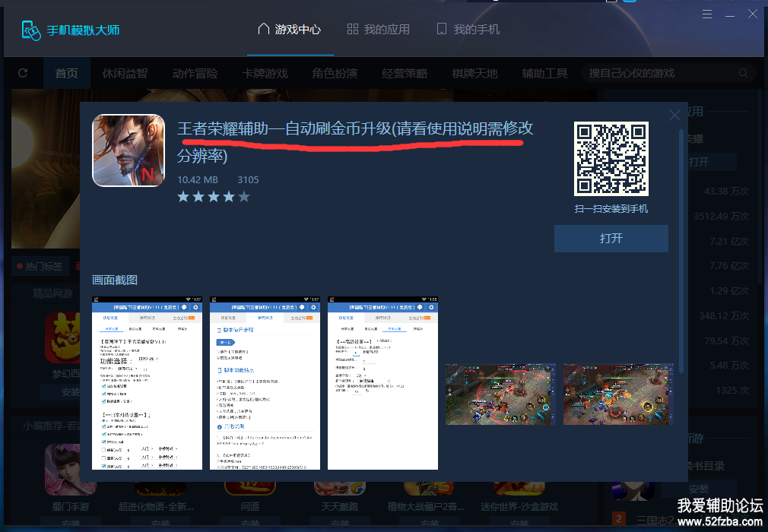The image size is (768, 532).
Task: Close the app detail popup
Action: pos(674,116)
